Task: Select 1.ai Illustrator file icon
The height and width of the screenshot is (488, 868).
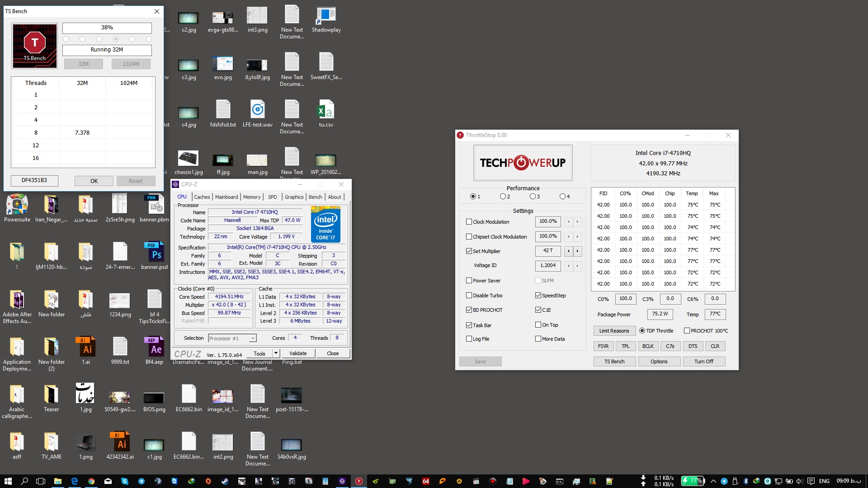Action: 86,350
